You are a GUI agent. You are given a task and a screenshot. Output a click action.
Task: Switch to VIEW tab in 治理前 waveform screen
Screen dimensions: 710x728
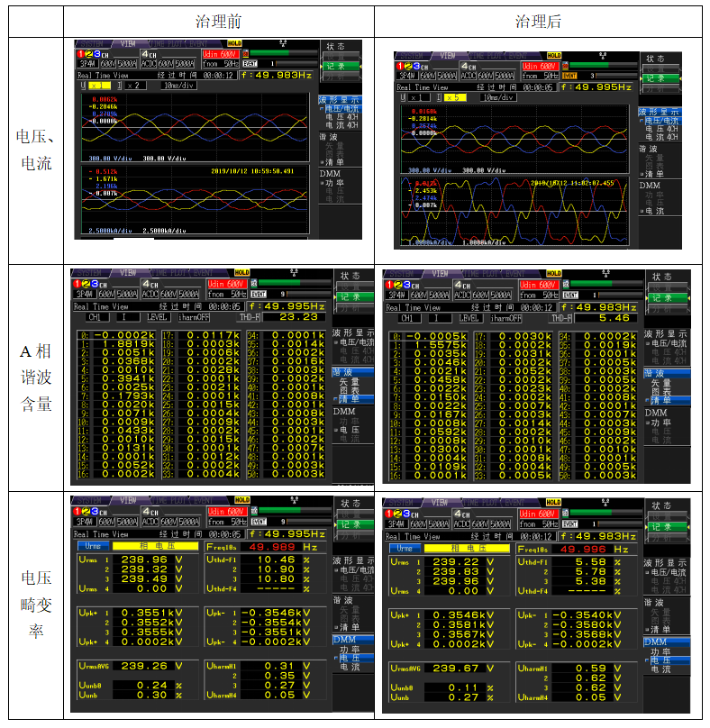pyautogui.click(x=129, y=43)
